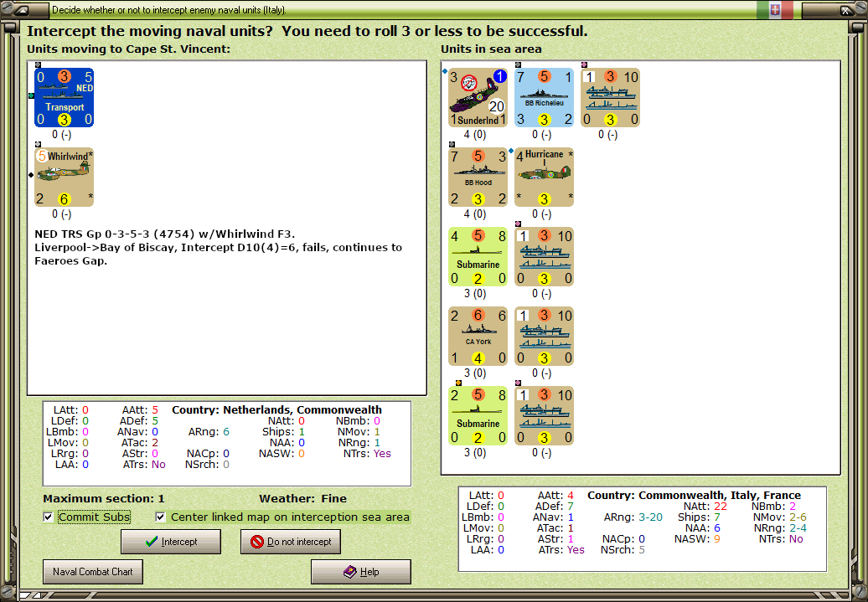Click 'Units moving to Cape St. Vincent' heading
This screenshot has height=602, width=868.
coord(128,49)
